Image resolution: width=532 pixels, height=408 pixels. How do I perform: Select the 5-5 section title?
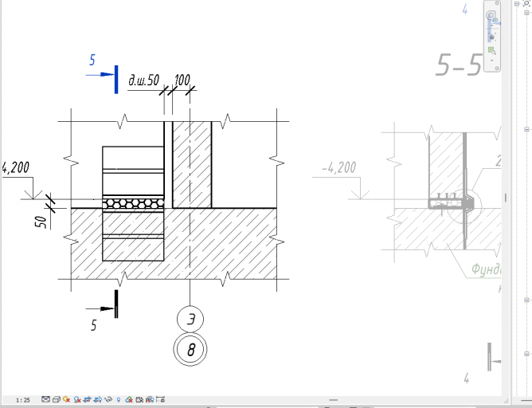coord(459,65)
